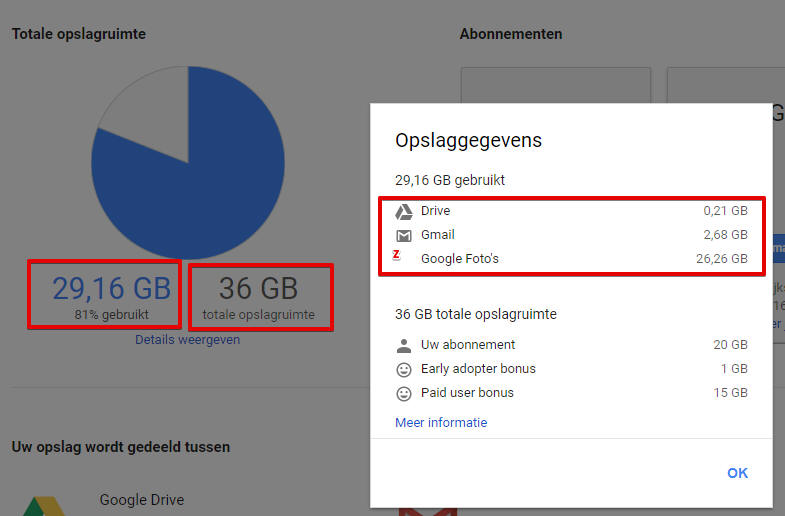The width and height of the screenshot is (785, 516).
Task: Click the Totale opslagruimte heading
Action: point(79,34)
